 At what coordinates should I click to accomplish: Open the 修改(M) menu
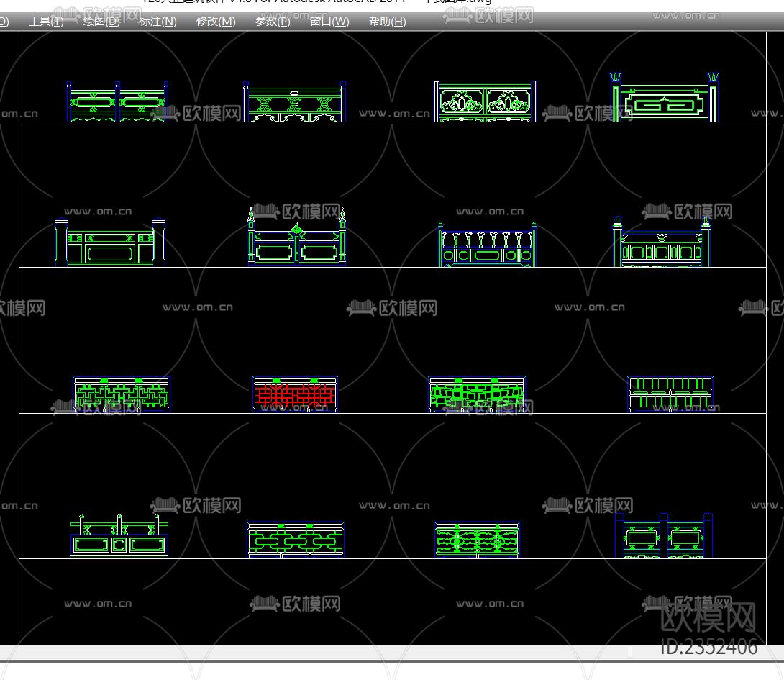click(x=216, y=22)
